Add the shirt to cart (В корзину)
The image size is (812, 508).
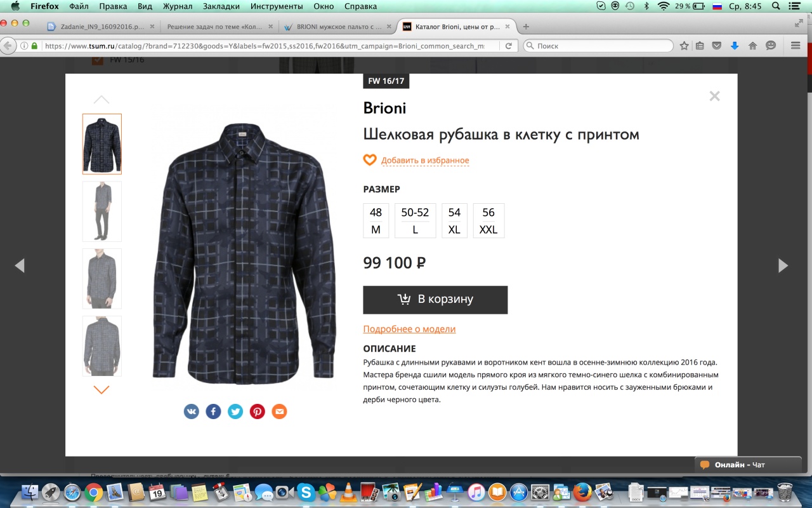[435, 300]
